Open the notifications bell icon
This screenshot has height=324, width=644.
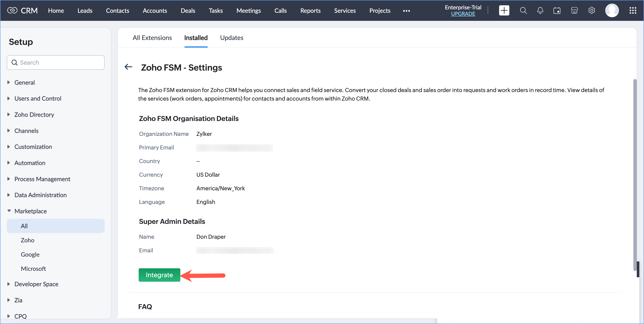point(540,10)
